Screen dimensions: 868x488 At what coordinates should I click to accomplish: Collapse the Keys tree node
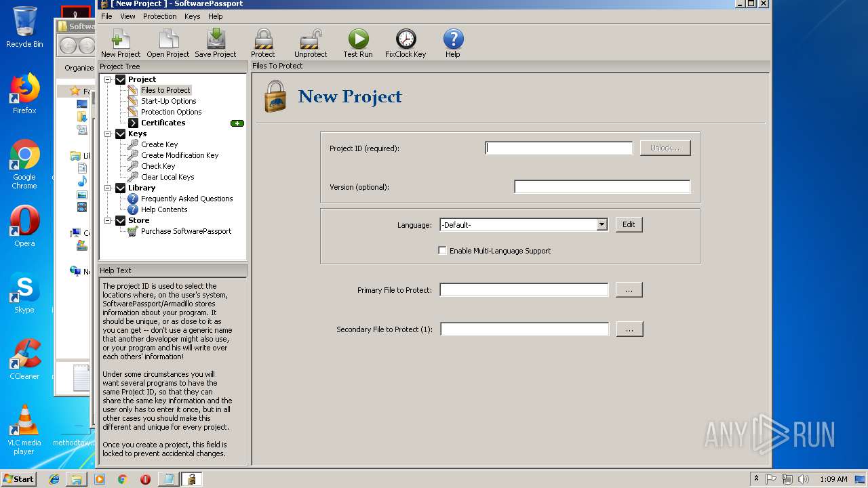pyautogui.click(x=107, y=134)
